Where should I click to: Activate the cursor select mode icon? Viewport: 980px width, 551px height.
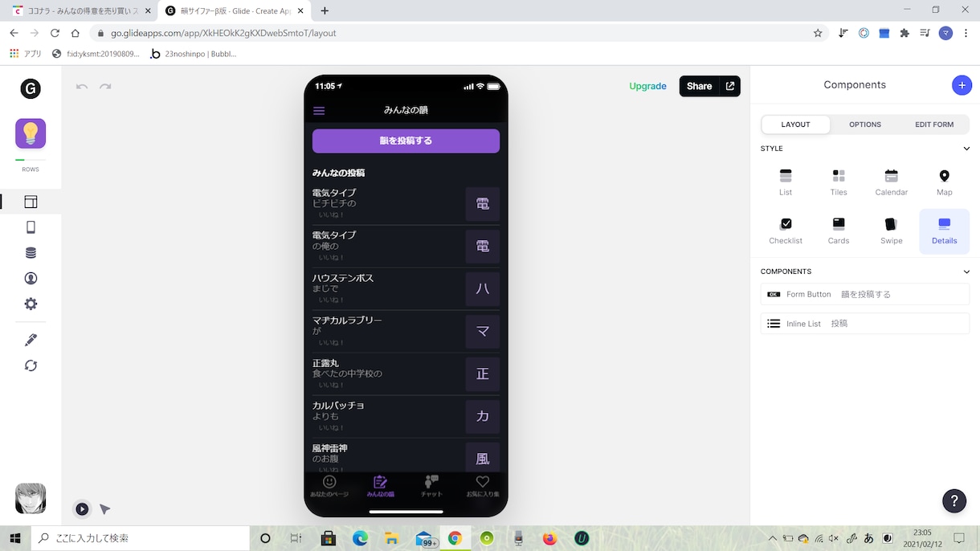(104, 508)
